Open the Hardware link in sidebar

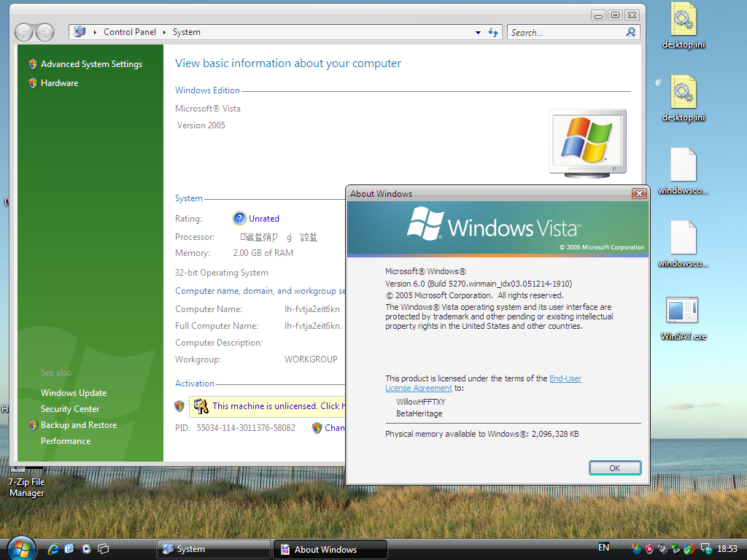(60, 83)
